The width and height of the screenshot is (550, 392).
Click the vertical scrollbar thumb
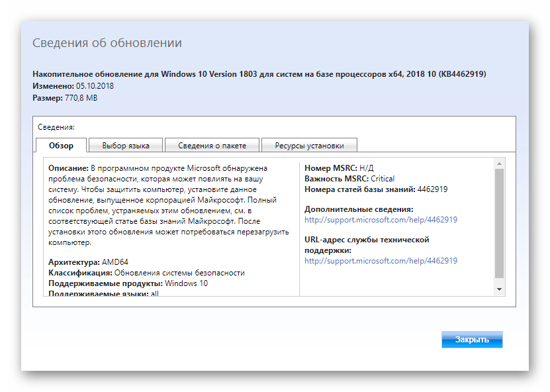pos(500,222)
